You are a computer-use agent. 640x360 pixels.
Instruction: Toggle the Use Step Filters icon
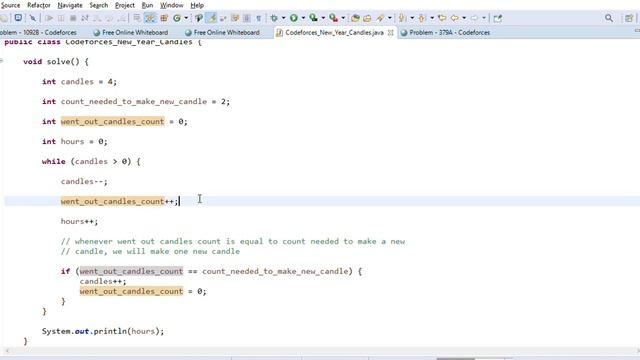coord(150,18)
